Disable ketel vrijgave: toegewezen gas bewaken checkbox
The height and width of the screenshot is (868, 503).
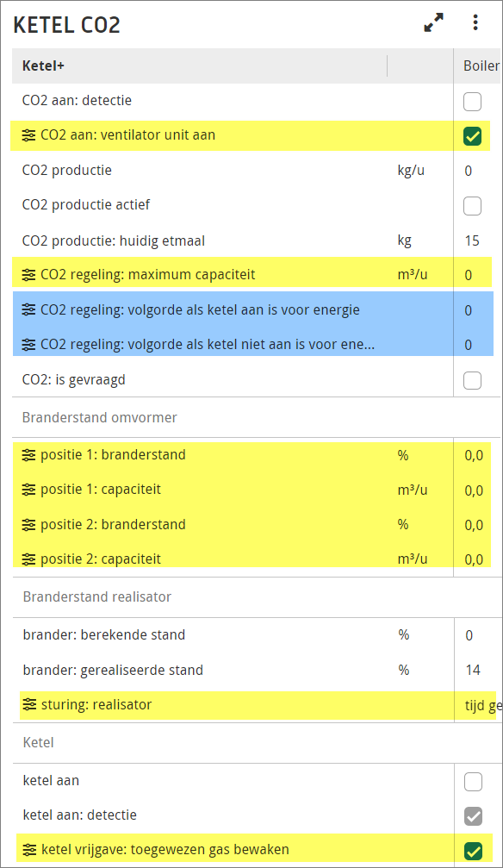pos(473,851)
